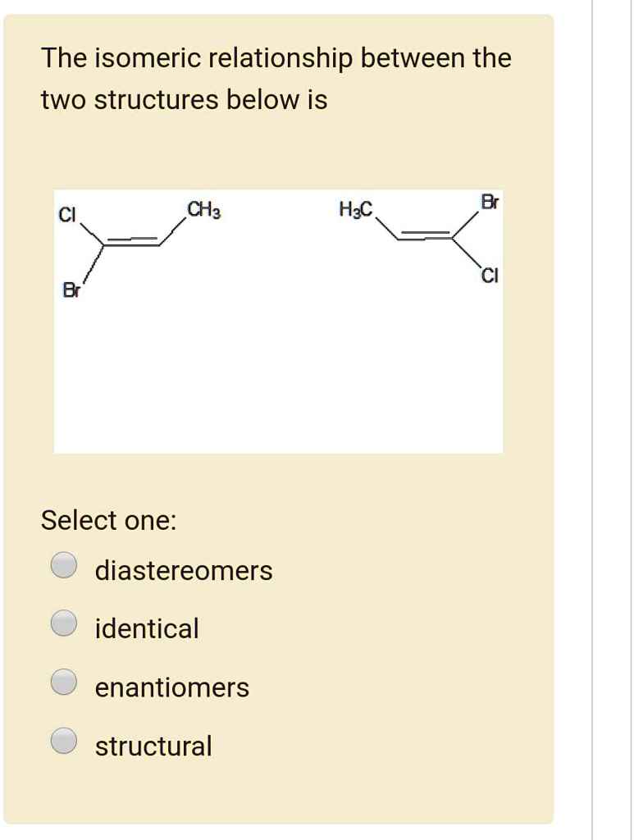Choose the identical option
This screenshot has width=634, height=840.
click(64, 623)
